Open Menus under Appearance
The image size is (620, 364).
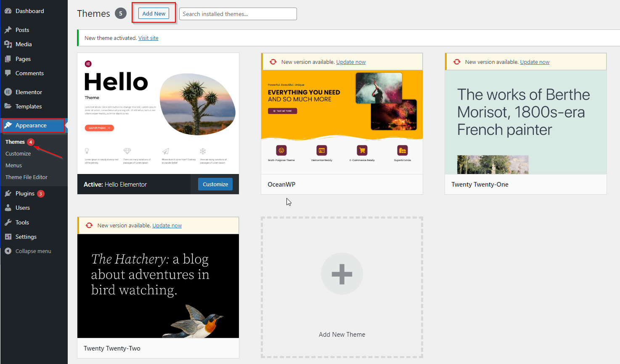pyautogui.click(x=13, y=166)
